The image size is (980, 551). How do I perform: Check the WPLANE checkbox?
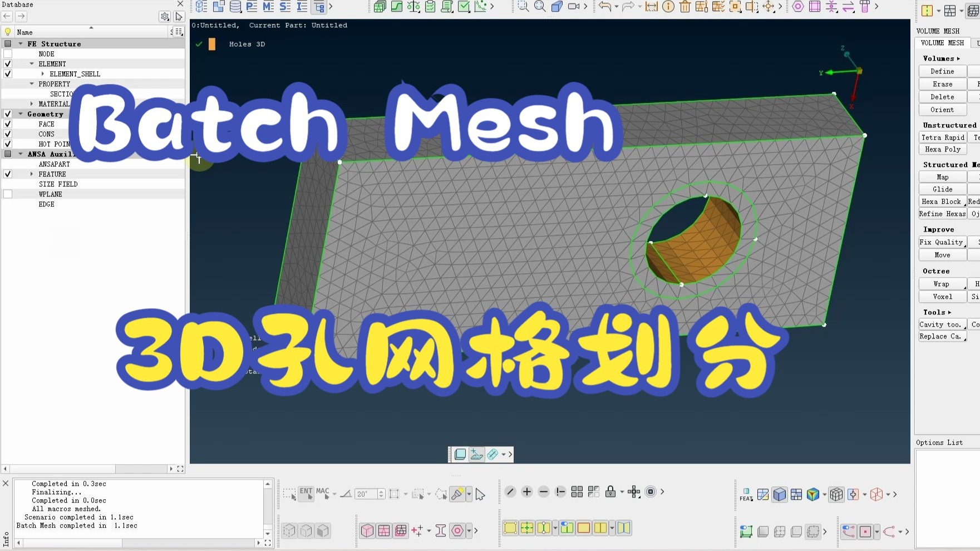(x=8, y=194)
